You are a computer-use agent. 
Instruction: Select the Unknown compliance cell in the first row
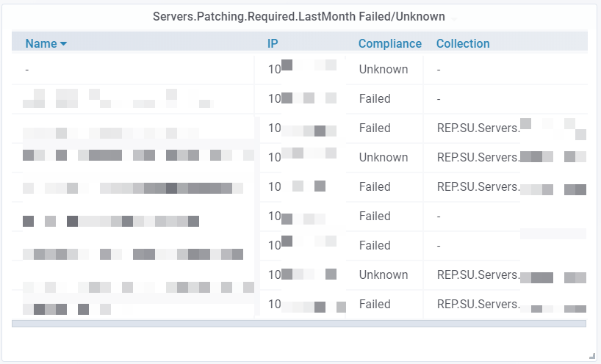(384, 69)
